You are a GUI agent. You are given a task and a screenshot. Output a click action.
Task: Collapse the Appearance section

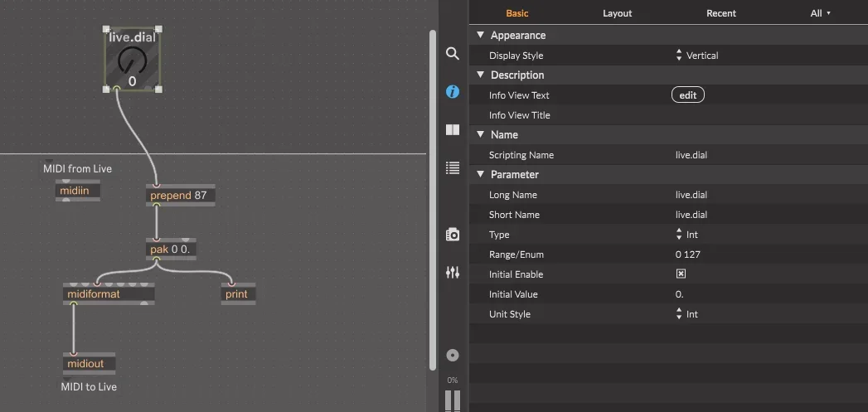coord(480,36)
